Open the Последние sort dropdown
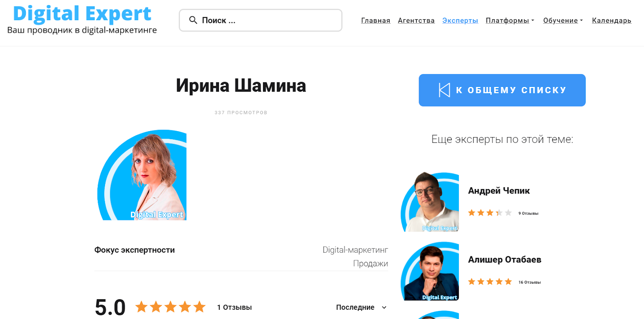 pos(361,307)
